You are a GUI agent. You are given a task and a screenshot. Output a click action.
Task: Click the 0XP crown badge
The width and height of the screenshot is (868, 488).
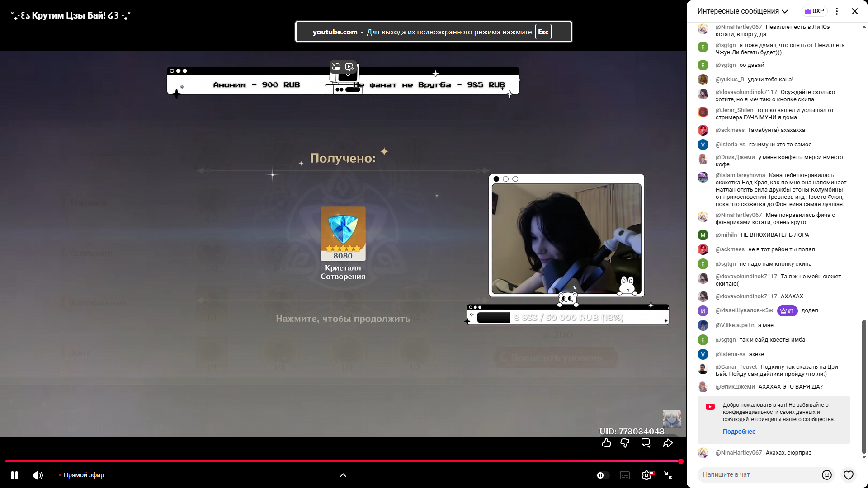(x=814, y=11)
